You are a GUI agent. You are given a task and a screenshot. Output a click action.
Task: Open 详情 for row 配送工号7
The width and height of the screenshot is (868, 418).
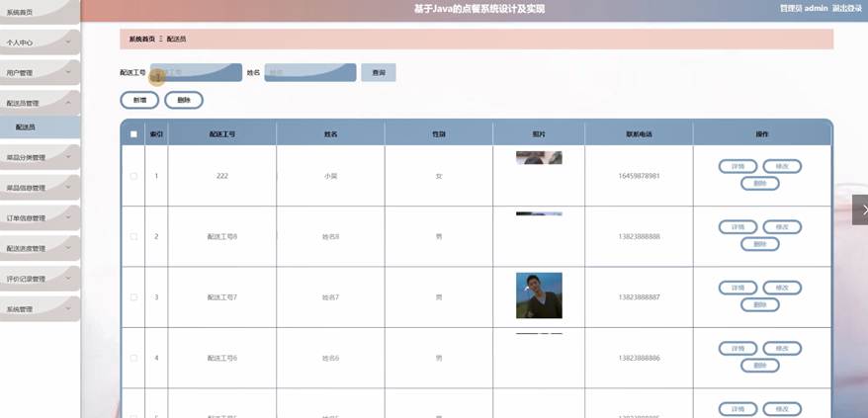738,288
